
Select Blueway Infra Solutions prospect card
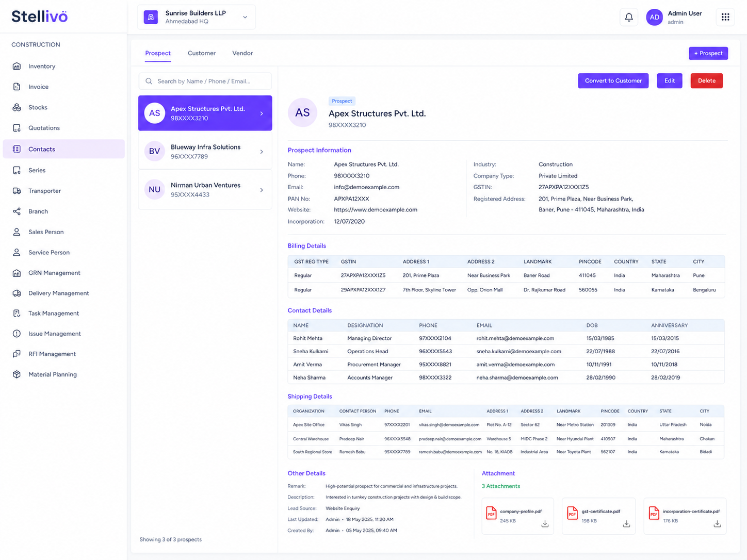[x=205, y=152]
